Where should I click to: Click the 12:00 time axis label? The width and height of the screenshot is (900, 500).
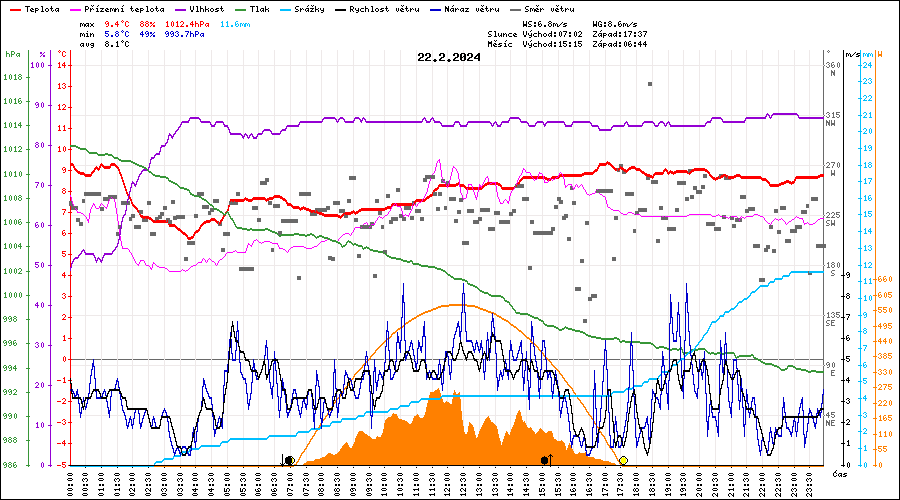click(x=448, y=485)
